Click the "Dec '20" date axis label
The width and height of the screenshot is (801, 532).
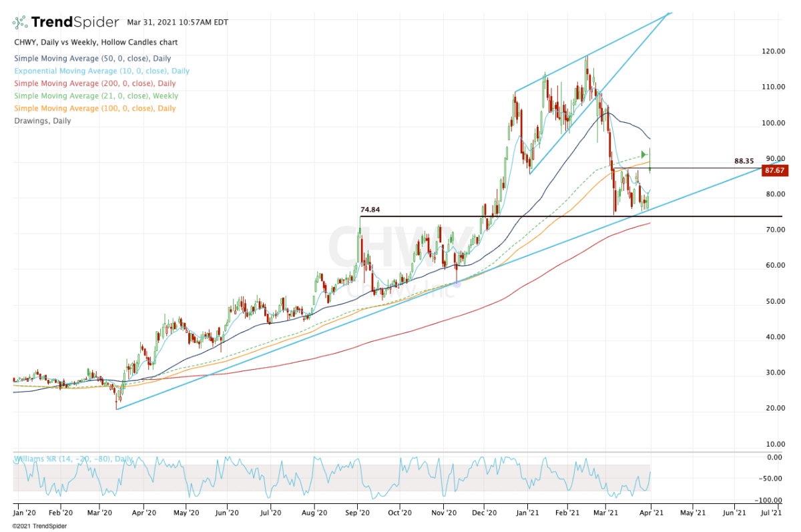(x=484, y=514)
